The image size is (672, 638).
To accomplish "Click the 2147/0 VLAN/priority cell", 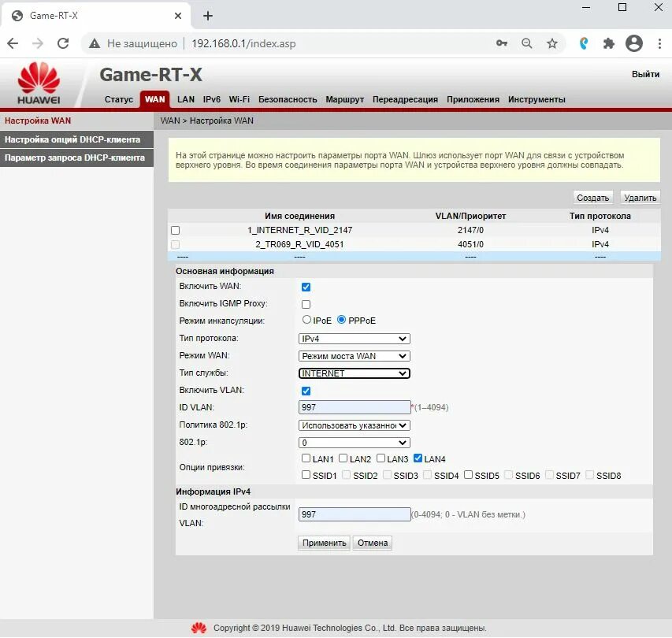I will point(470,230).
